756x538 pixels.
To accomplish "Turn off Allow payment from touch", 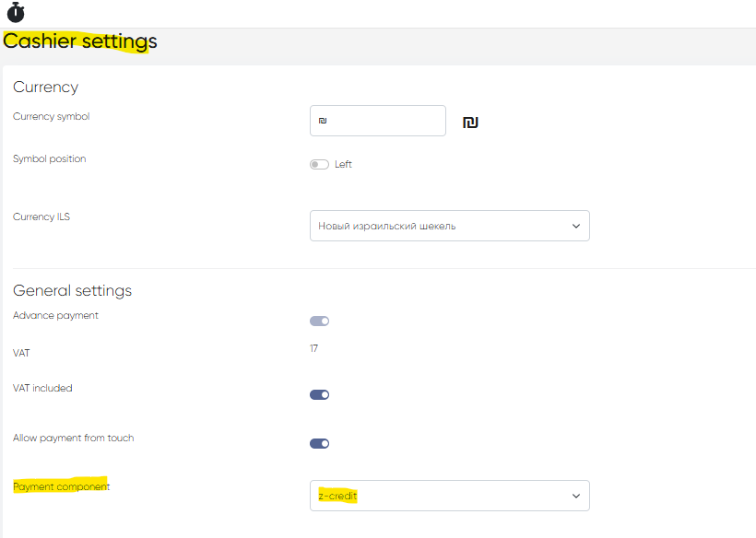I will (x=319, y=444).
